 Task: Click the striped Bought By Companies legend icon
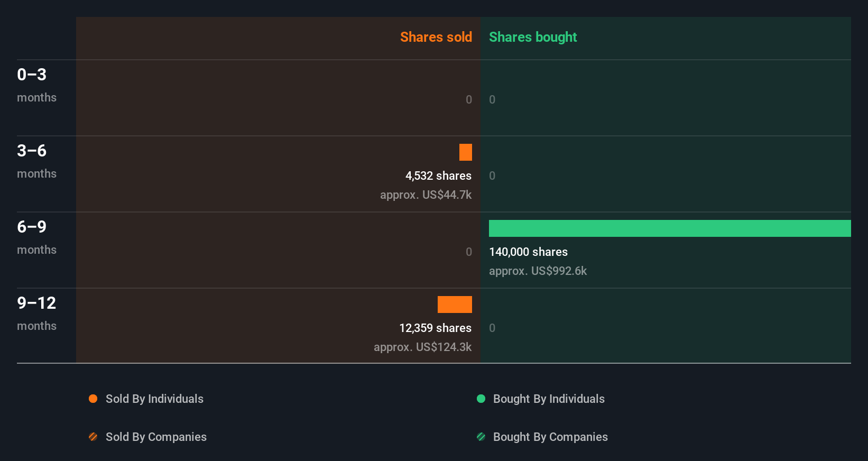coord(481,437)
